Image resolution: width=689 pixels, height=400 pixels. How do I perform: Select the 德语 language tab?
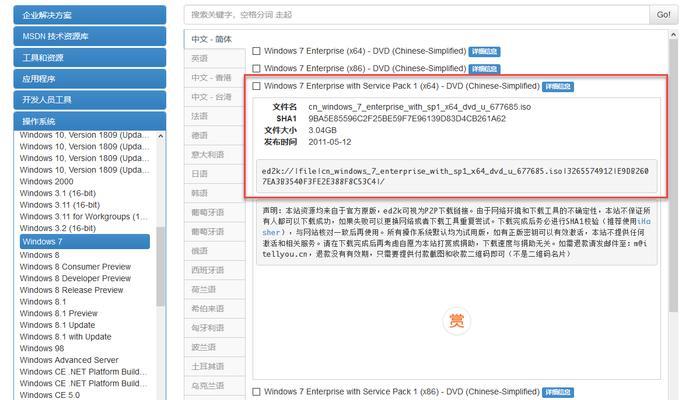[214, 135]
